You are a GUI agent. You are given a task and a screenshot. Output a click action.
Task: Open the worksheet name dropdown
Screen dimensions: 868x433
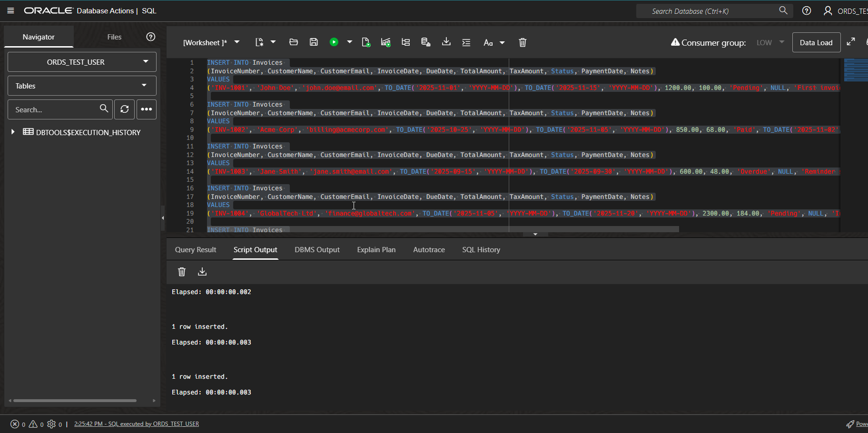(x=237, y=42)
